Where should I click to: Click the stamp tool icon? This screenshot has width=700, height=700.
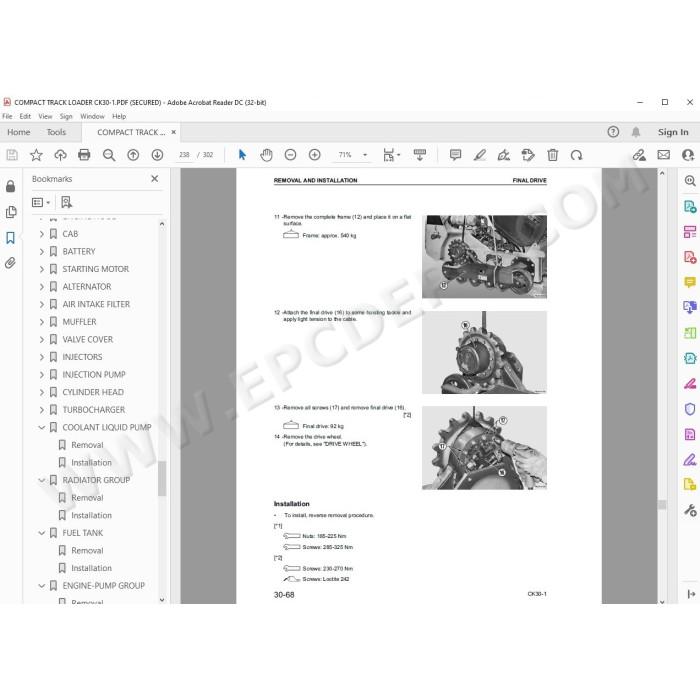coord(528,155)
